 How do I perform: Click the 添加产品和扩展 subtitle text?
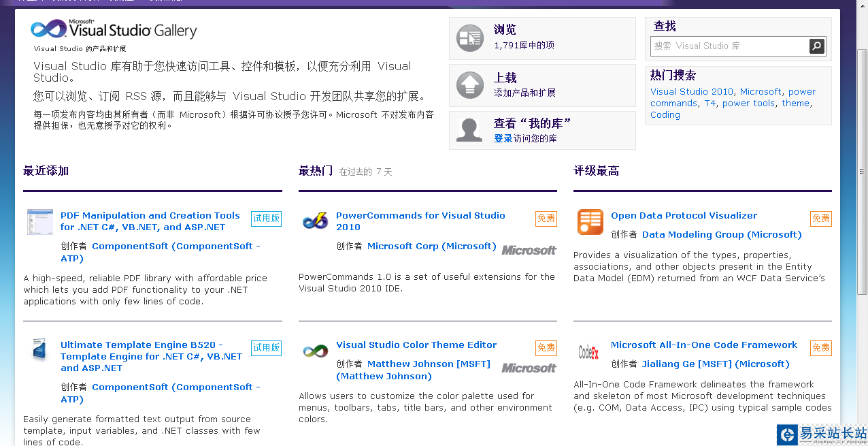pyautogui.click(x=524, y=93)
